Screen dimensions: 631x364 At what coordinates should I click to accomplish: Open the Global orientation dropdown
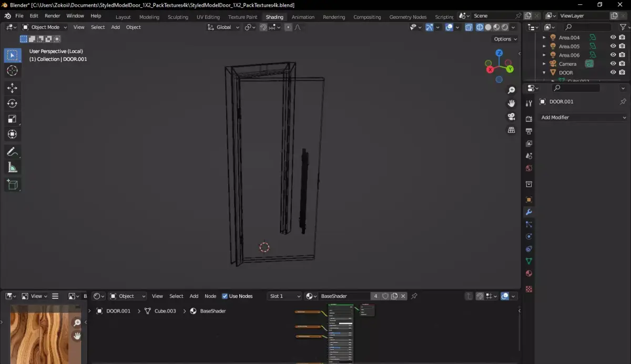click(223, 27)
